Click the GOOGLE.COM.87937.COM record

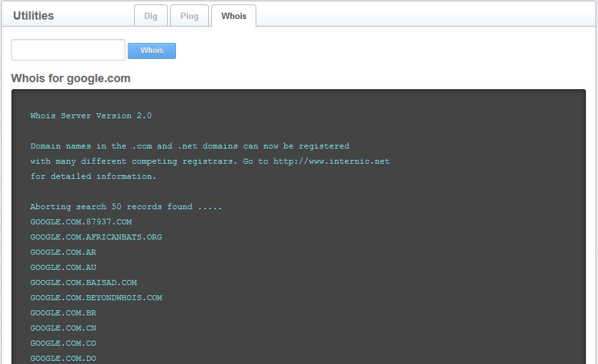pyautogui.click(x=81, y=222)
